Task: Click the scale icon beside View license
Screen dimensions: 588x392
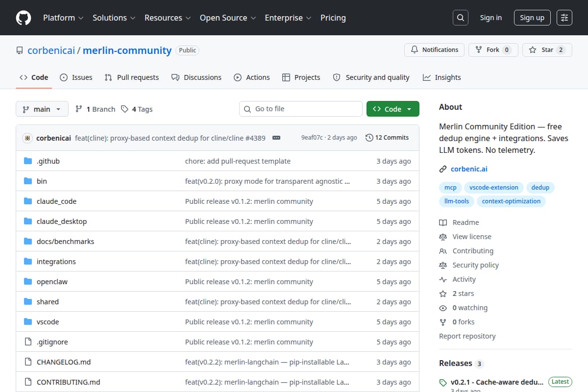Action: (x=443, y=237)
